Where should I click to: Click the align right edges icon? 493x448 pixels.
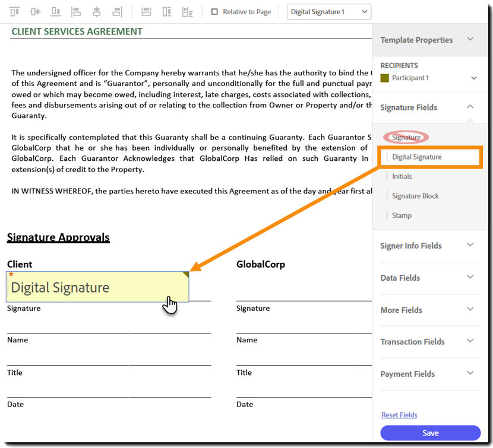coord(116,11)
